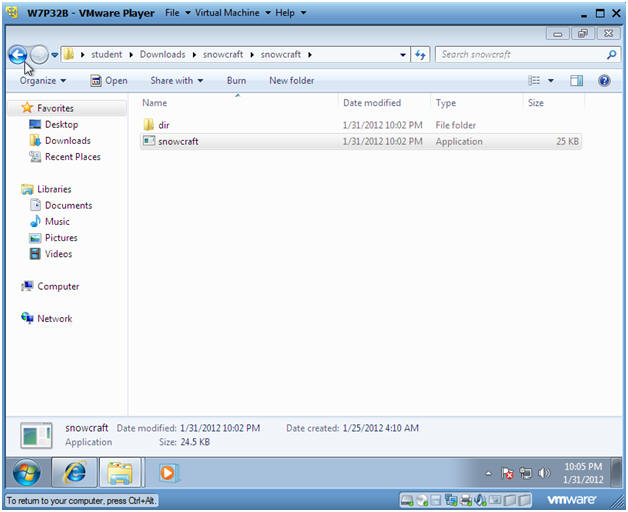Viewport: 628px width, 512px height.
Task: Click the grayed Forward navigation arrow
Action: (x=39, y=54)
